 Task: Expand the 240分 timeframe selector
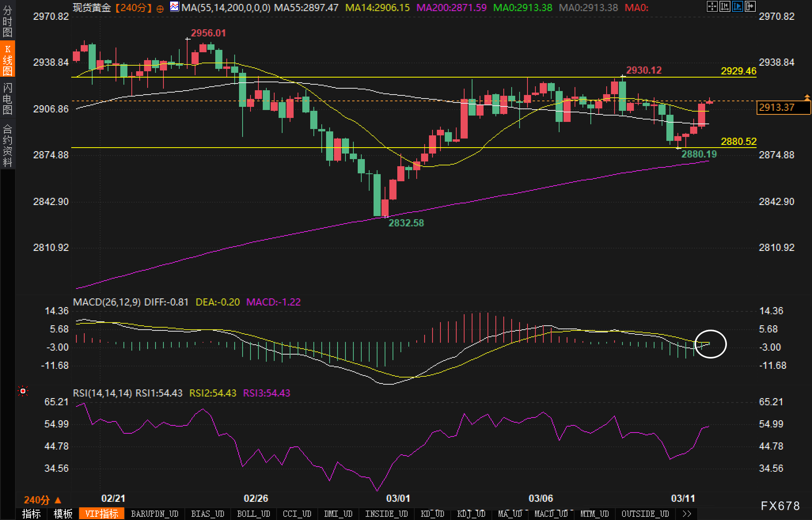click(x=43, y=500)
